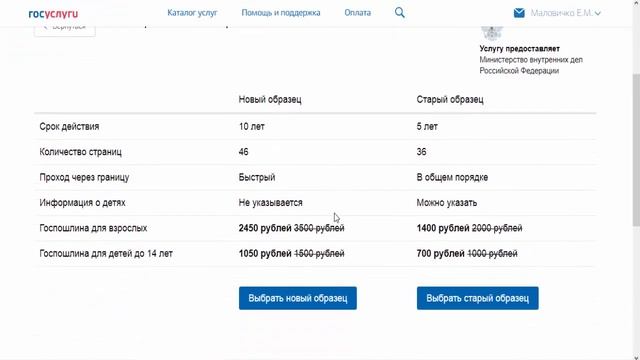Click the 2450 рублей price
The height and width of the screenshot is (360, 640).
(x=265, y=228)
